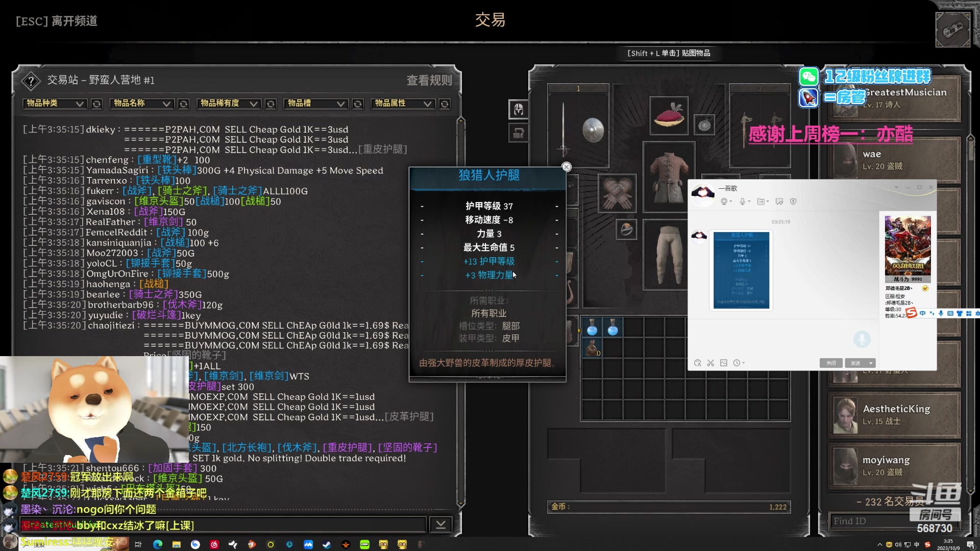Reset the 物品种类 filter
Screen dimensions: 980x551
pyautogui.click(x=96, y=104)
